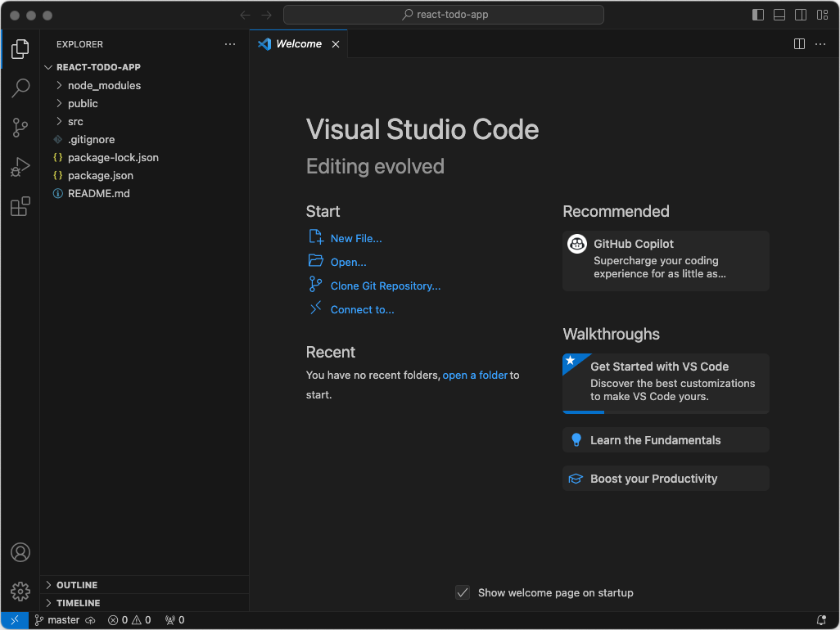
Task: Click the 'open a folder' link
Action: [475, 376]
